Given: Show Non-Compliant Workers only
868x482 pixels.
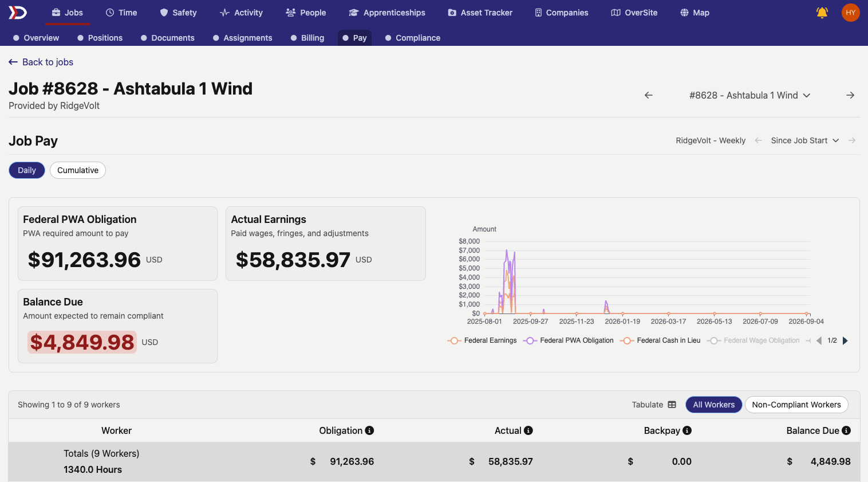Looking at the screenshot, I should [x=796, y=405].
